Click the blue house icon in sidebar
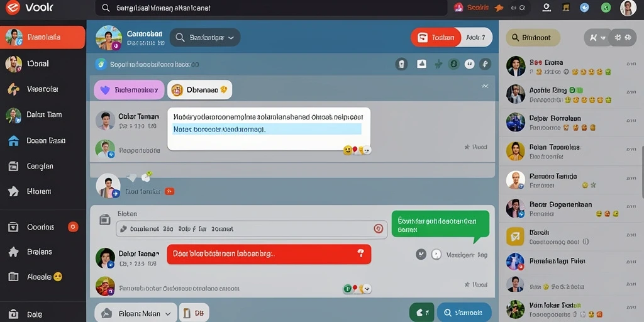This screenshot has height=322, width=644. click(14, 141)
